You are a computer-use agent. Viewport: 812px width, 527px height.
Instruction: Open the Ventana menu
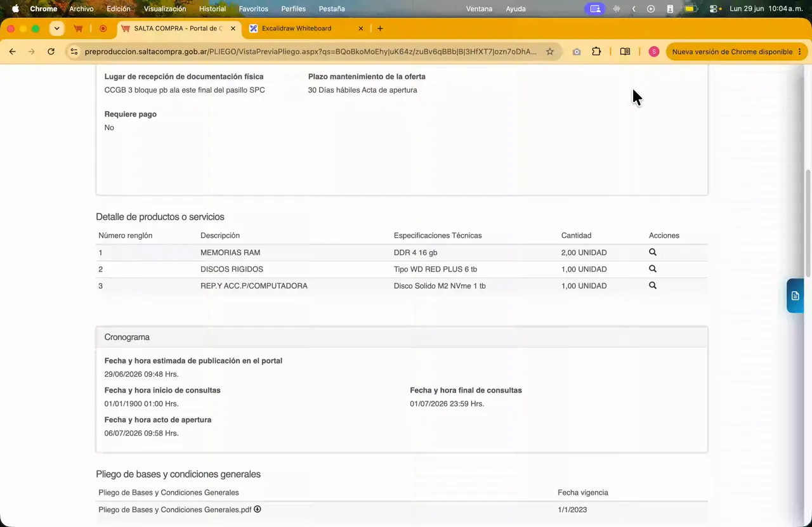(479, 9)
